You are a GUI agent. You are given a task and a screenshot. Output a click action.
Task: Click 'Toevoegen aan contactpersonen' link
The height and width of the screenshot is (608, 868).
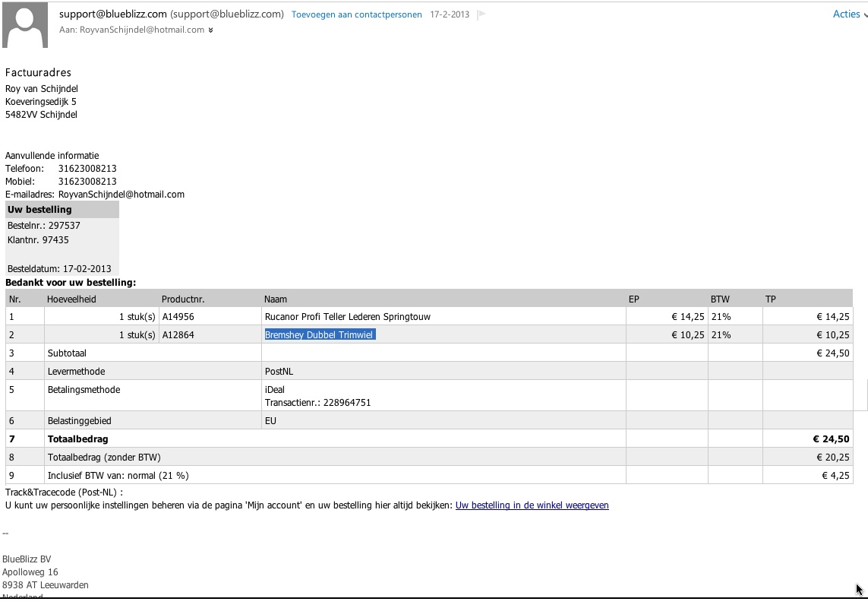pos(356,14)
